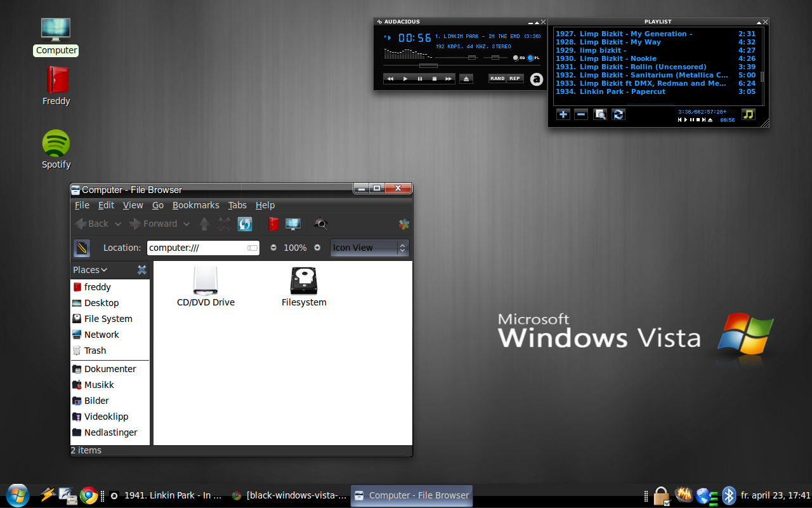Open the Bookmarks menu
This screenshot has height=508, width=812.
click(x=196, y=205)
